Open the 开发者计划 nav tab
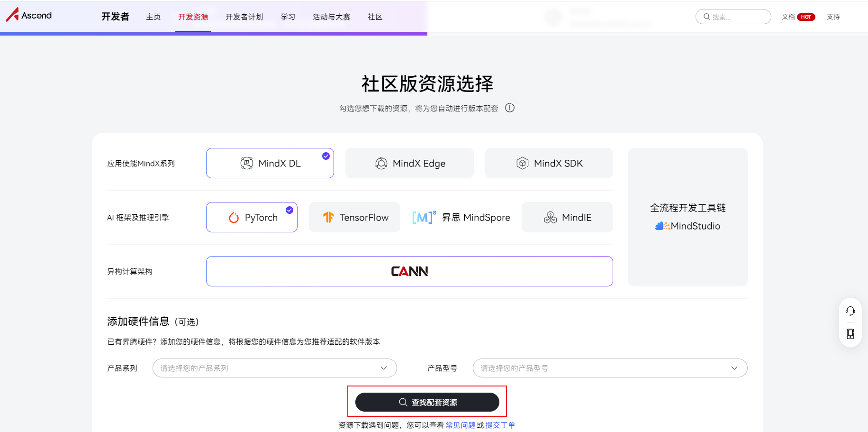 coord(244,17)
